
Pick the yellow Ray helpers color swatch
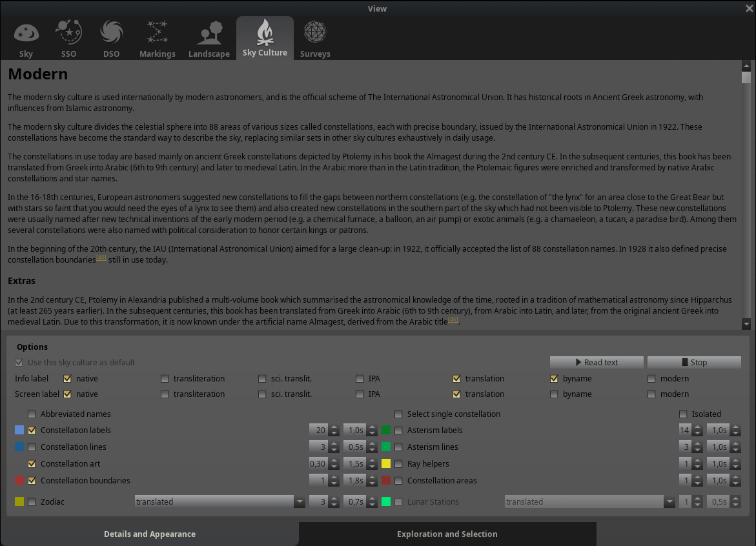(x=386, y=464)
